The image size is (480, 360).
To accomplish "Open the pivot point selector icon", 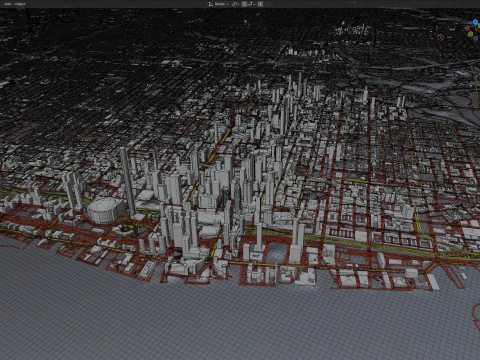I will 234,4.
